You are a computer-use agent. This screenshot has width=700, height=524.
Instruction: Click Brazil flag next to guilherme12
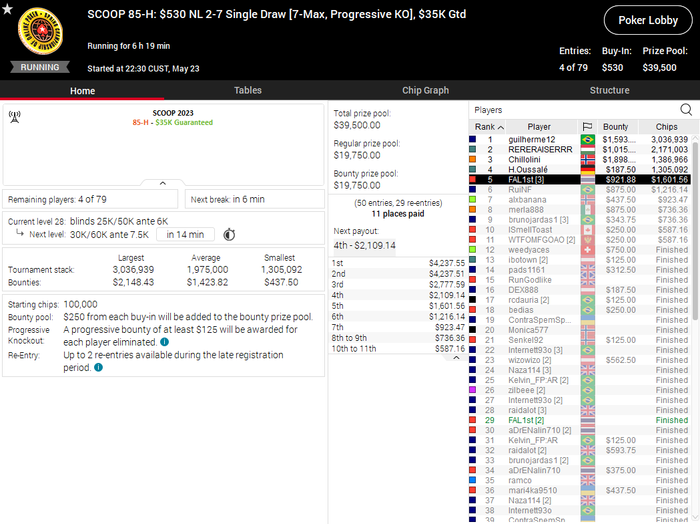[x=588, y=139]
